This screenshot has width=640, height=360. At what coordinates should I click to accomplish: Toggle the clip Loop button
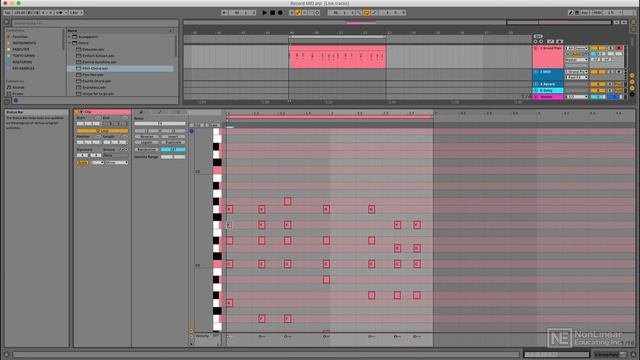click(102, 131)
